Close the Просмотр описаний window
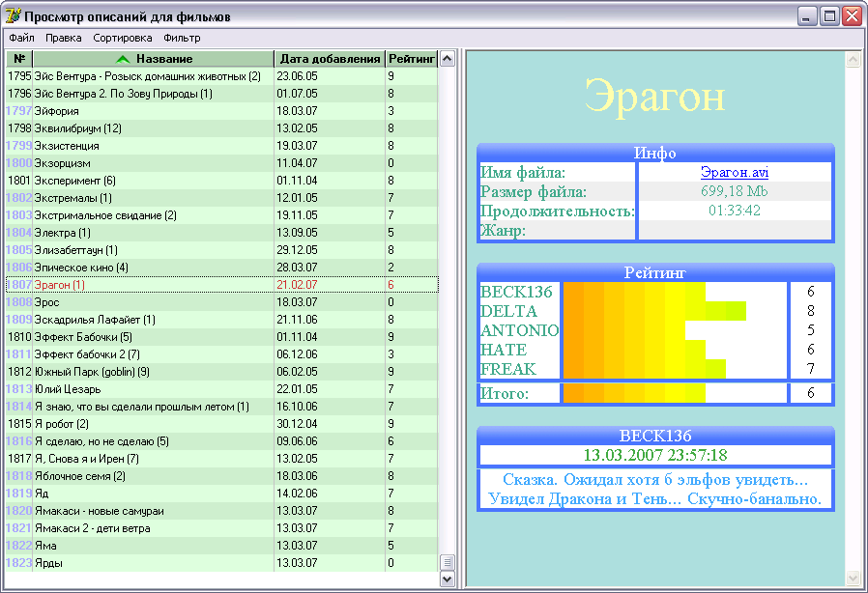 [x=852, y=16]
